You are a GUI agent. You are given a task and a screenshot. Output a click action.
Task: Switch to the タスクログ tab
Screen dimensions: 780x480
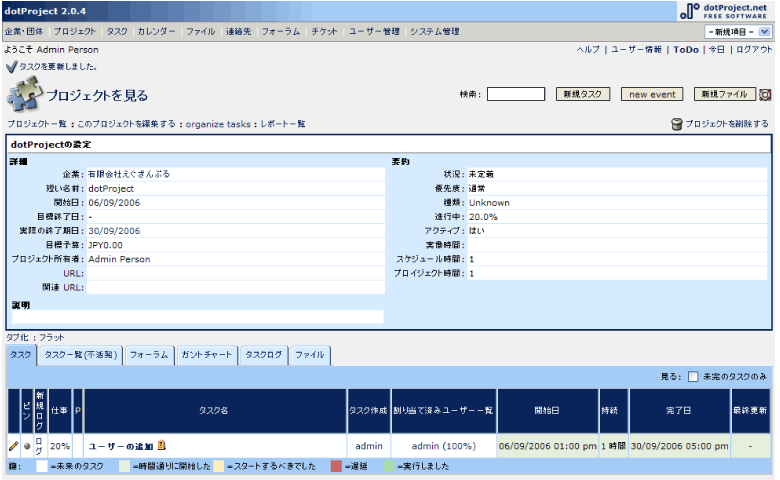(264, 355)
